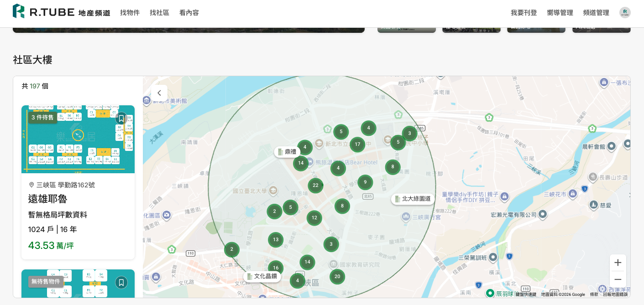Screen dimensions: 644x305
Task: Open the 找物件 menu
Action: tap(130, 13)
